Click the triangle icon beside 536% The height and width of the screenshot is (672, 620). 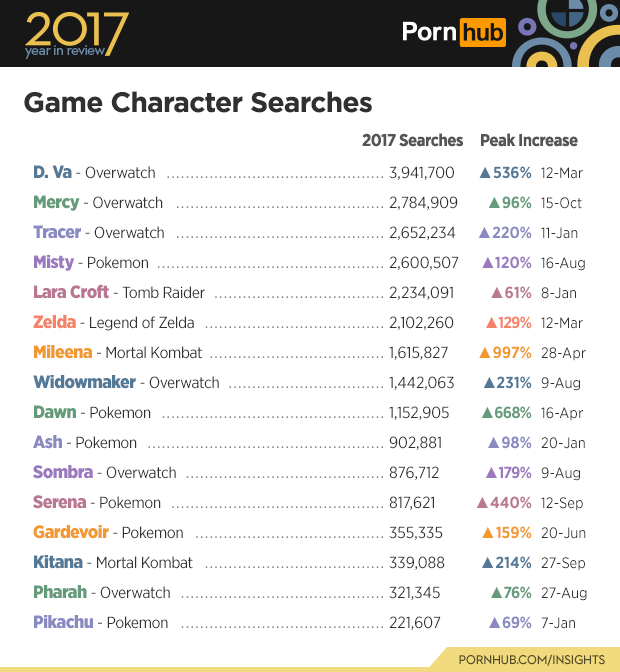coord(485,173)
